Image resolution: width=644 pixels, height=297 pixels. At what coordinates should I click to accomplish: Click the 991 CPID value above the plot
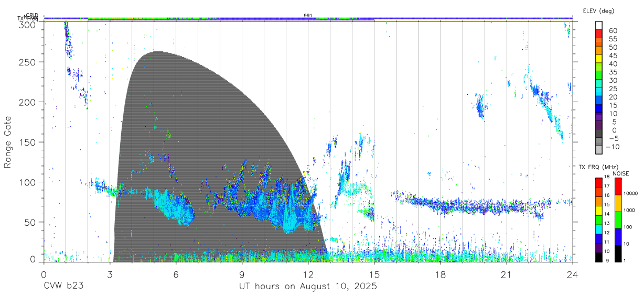click(308, 15)
